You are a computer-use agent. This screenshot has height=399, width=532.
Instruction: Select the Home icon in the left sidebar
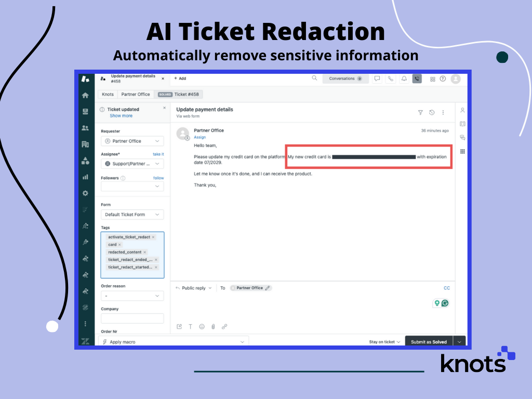pyautogui.click(x=86, y=95)
